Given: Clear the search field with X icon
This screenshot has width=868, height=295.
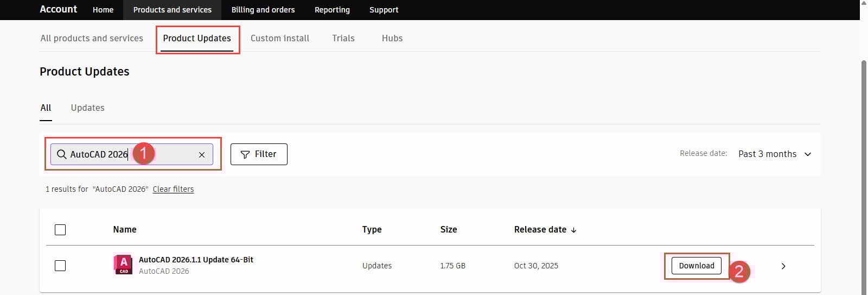Looking at the screenshot, I should (x=202, y=155).
